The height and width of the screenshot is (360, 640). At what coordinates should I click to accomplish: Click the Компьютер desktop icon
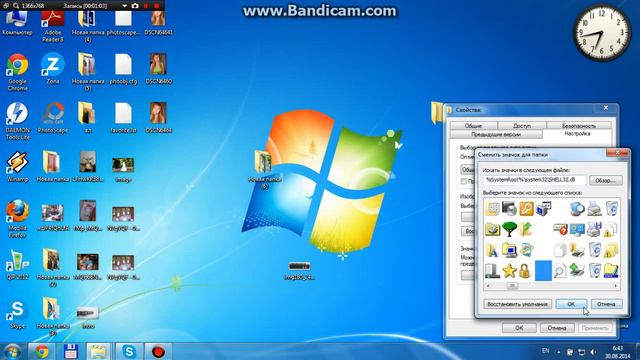[x=17, y=24]
